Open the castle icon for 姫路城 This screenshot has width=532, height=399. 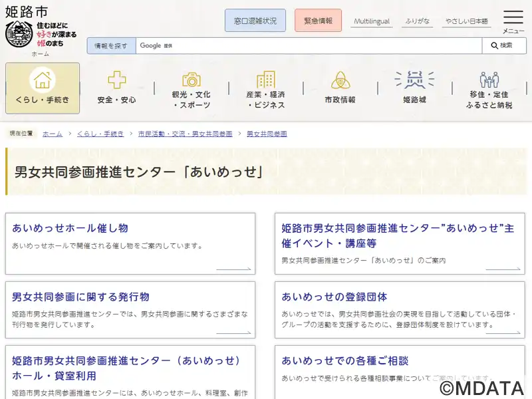point(414,80)
